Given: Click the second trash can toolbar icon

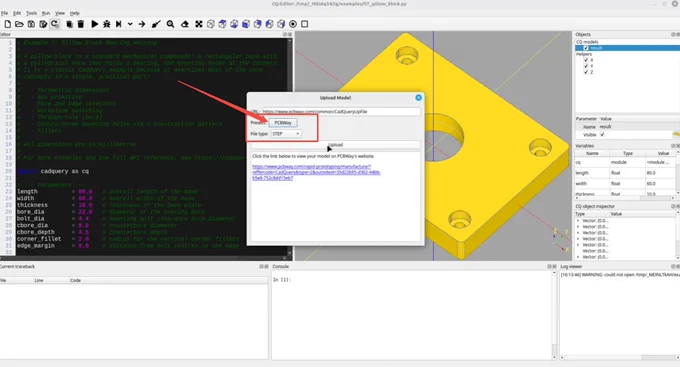Looking at the screenshot, I should 81,24.
